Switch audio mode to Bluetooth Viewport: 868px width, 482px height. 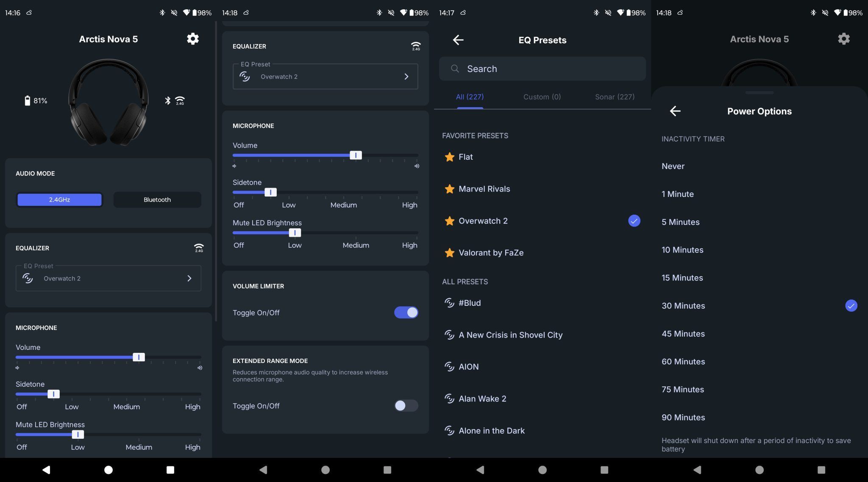click(157, 199)
